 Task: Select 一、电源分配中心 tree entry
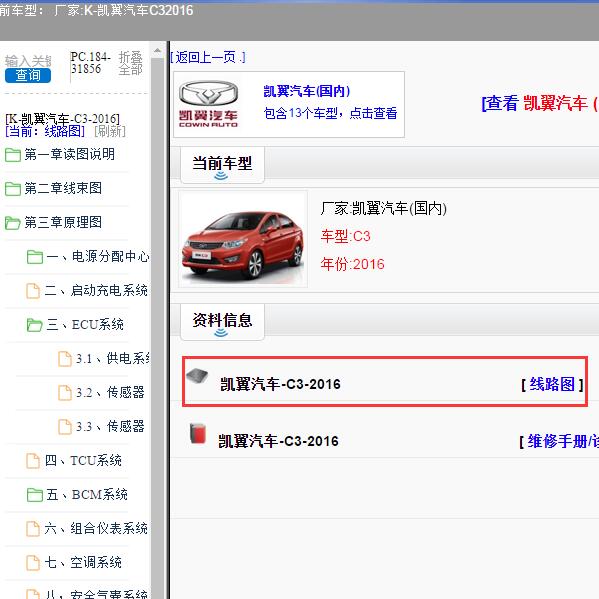pos(98,256)
